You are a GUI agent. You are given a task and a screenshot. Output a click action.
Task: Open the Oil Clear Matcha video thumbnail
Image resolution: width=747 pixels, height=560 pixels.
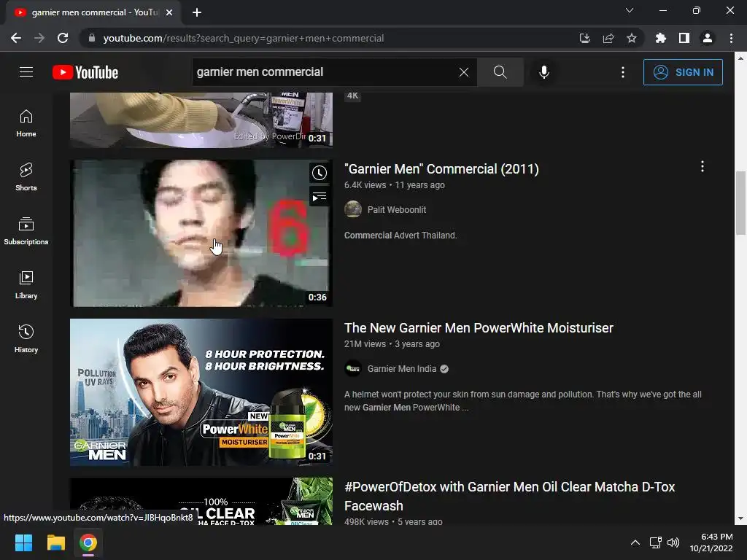pos(201,501)
